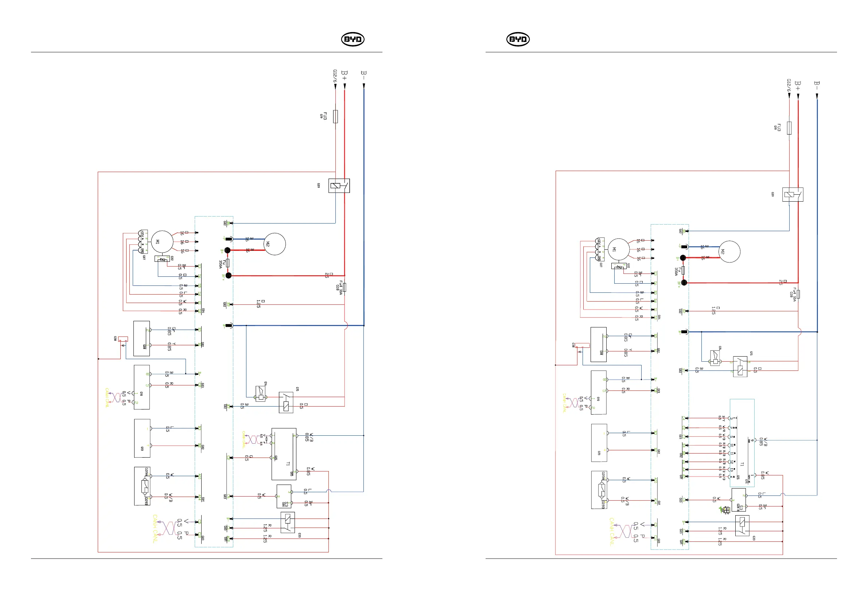Select the 350A fuse symbol on left diagram
This screenshot has width=868, height=614.
coord(227,263)
